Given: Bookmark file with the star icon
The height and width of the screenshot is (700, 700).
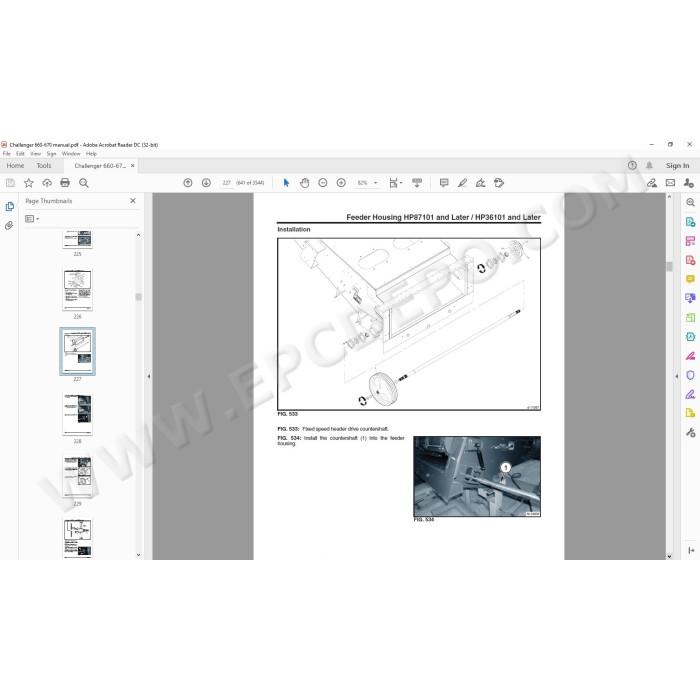Looking at the screenshot, I should pyautogui.click(x=29, y=183).
